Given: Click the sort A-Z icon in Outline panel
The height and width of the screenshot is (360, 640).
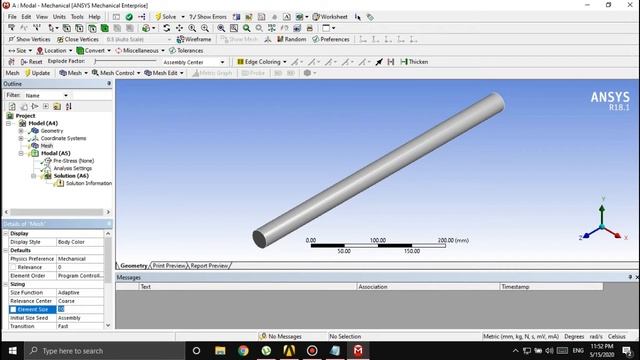Looking at the screenshot, I should [69, 107].
